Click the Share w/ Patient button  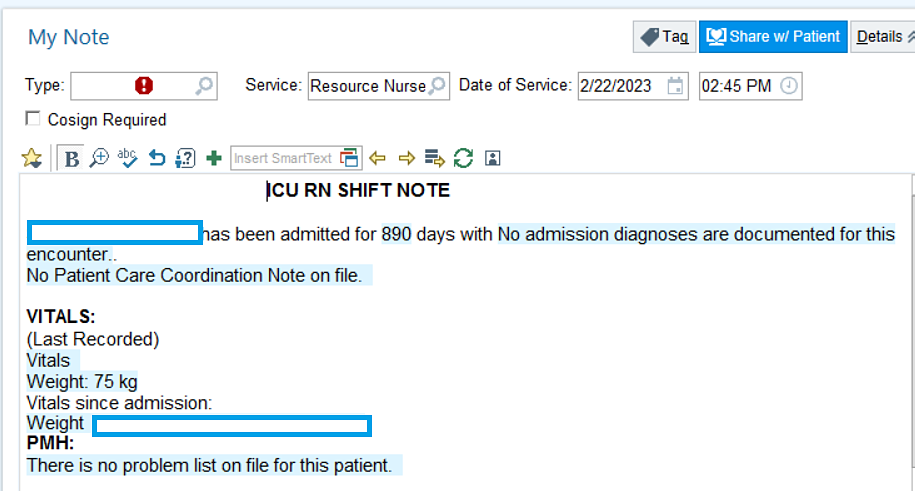click(773, 37)
